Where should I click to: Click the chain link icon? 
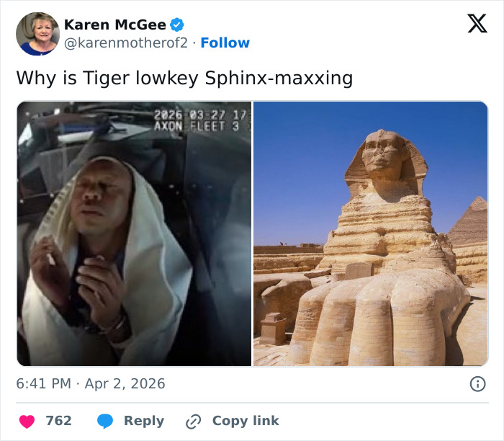click(x=193, y=421)
